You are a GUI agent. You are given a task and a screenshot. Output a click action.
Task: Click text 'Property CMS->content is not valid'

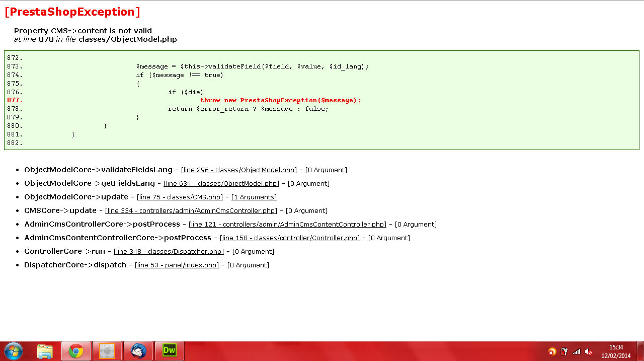tap(83, 31)
